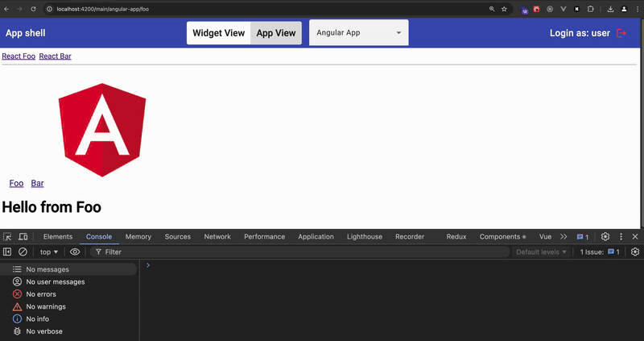
Task: Select No errors filter
Action: (68, 294)
